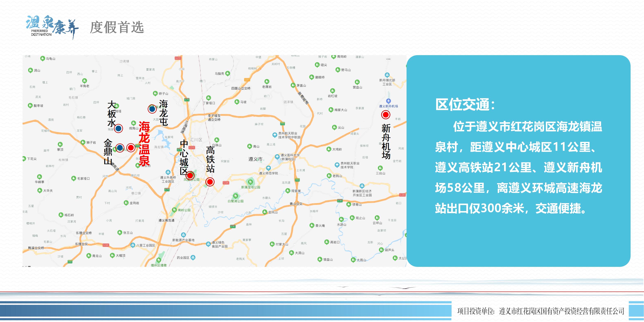Click the 新蒲湿地公园 park icon
644x322 pixels.
pyautogui.click(x=250, y=182)
